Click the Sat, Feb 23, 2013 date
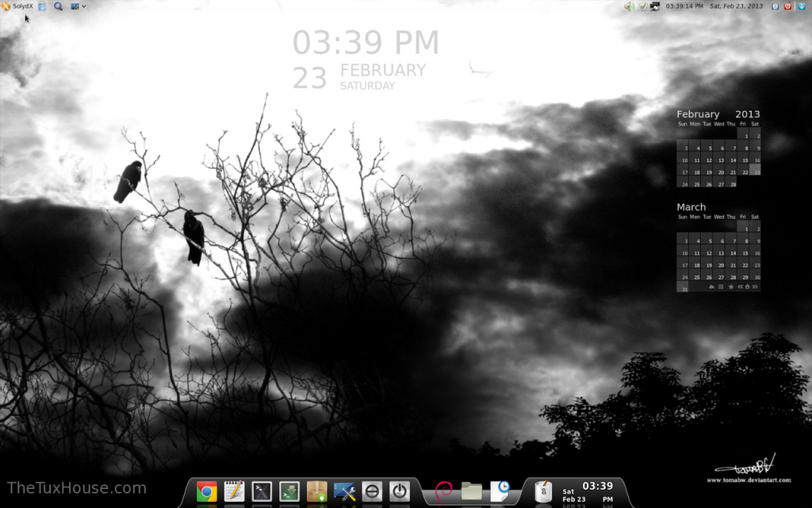This screenshot has height=508, width=812. [x=736, y=6]
